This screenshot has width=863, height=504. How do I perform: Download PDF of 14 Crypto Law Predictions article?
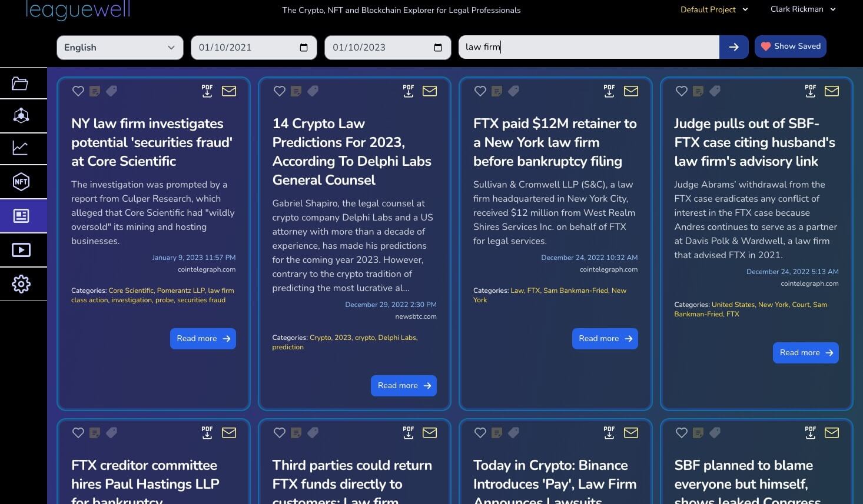point(409,91)
